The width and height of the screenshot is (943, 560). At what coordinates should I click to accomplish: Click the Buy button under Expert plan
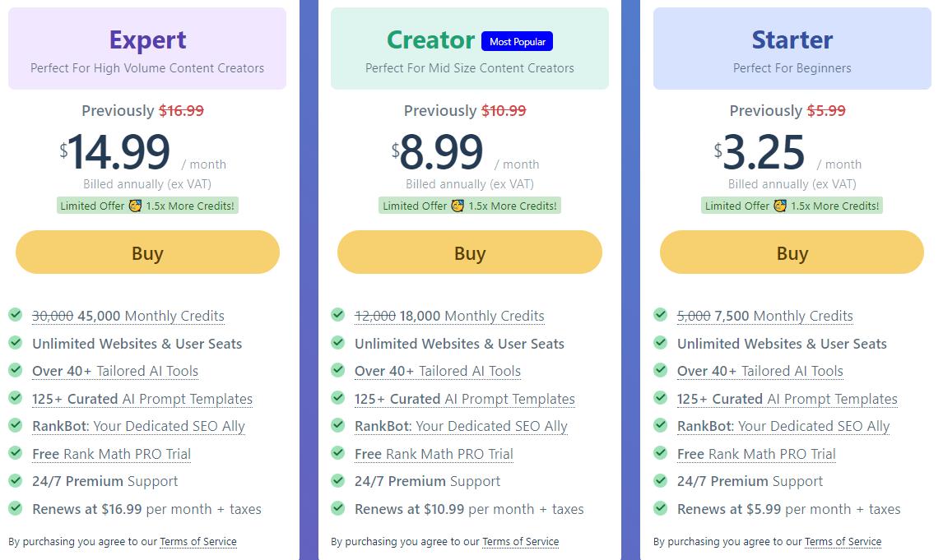147,252
